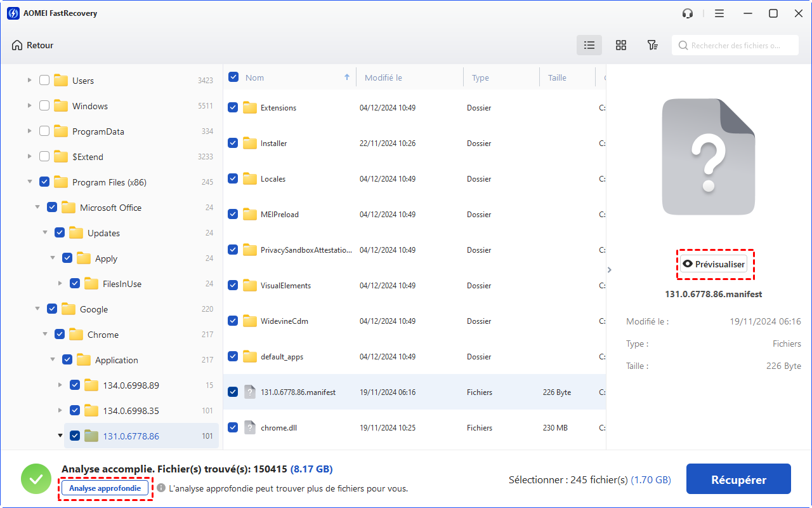
Task: Click the home icon beside Retour
Action: (17, 45)
